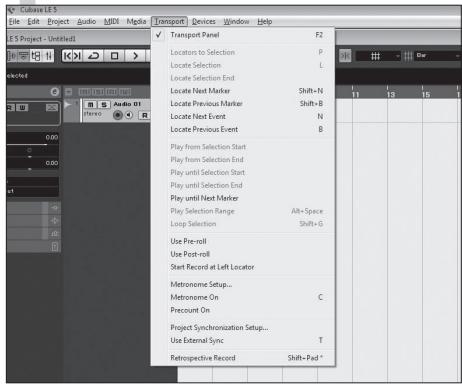The height and width of the screenshot is (385, 462).
Task: Choose Retrospective Record
Action: point(243,358)
